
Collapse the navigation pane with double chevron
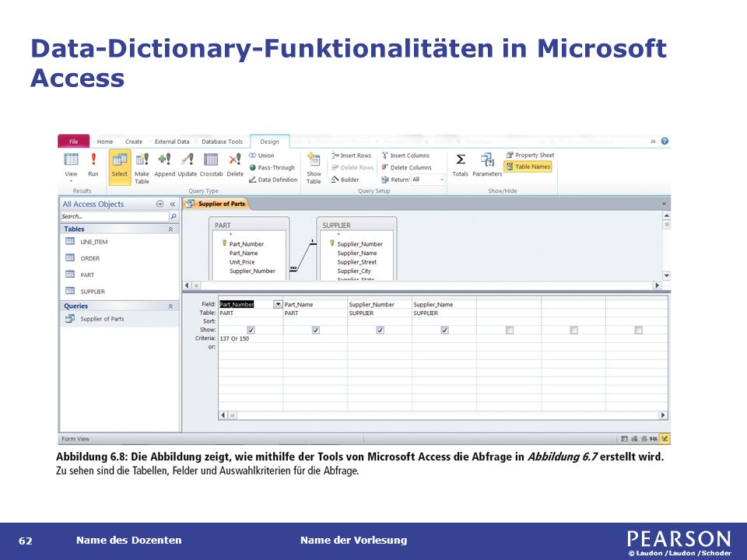[173, 204]
